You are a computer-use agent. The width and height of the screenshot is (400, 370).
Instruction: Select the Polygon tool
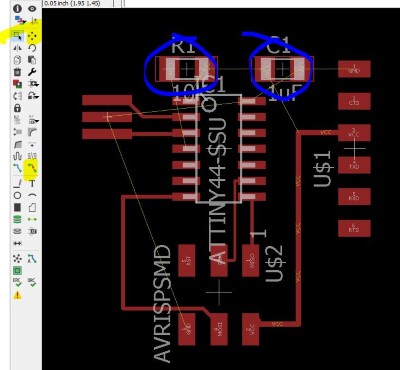point(32,208)
